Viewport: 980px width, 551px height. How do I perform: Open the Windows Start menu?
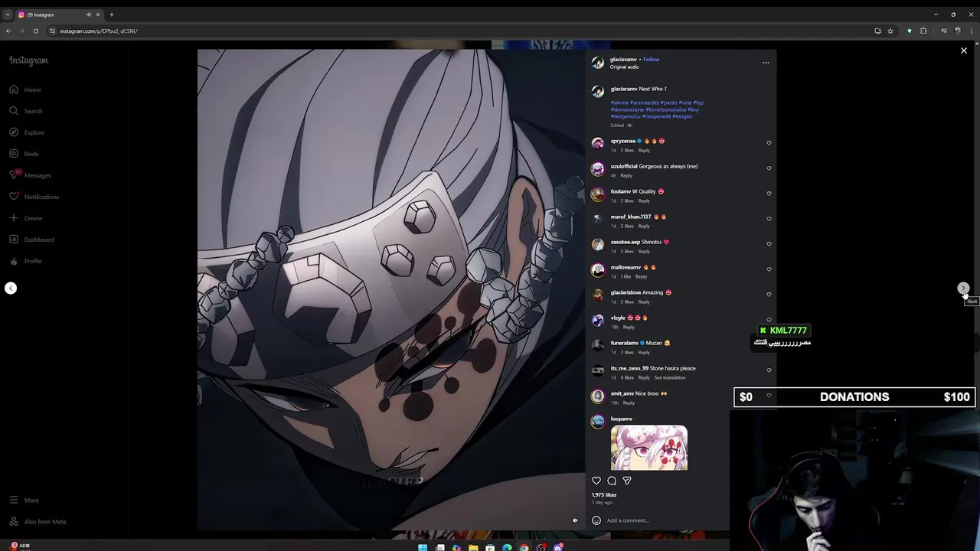click(423, 547)
